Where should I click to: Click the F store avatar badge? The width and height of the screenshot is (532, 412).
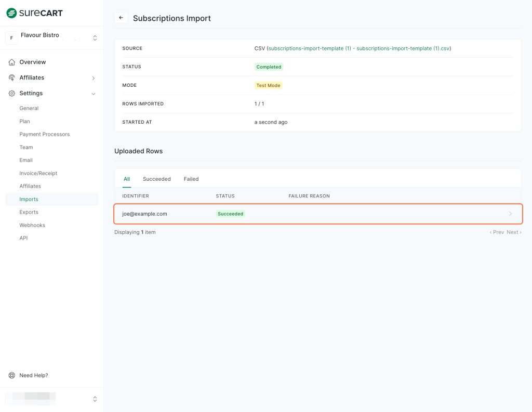point(12,38)
